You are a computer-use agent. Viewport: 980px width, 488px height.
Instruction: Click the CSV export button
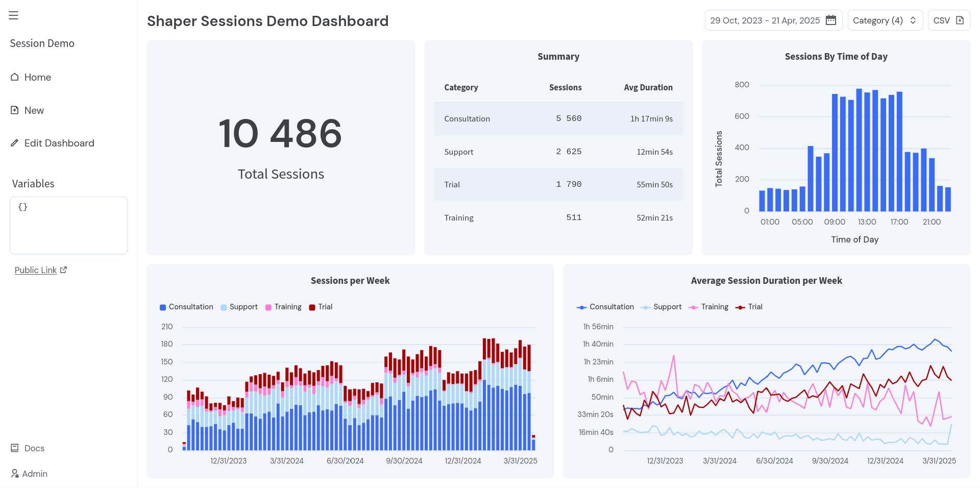pyautogui.click(x=949, y=20)
